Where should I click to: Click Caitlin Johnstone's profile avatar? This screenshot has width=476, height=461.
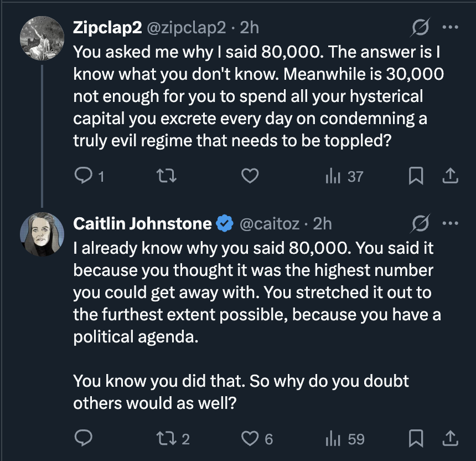click(42, 235)
